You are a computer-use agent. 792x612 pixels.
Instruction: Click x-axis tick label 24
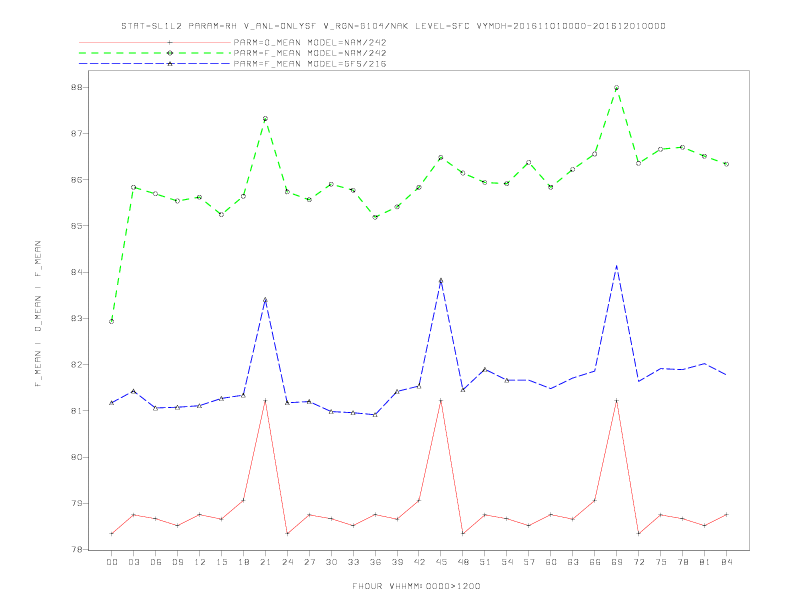287,562
